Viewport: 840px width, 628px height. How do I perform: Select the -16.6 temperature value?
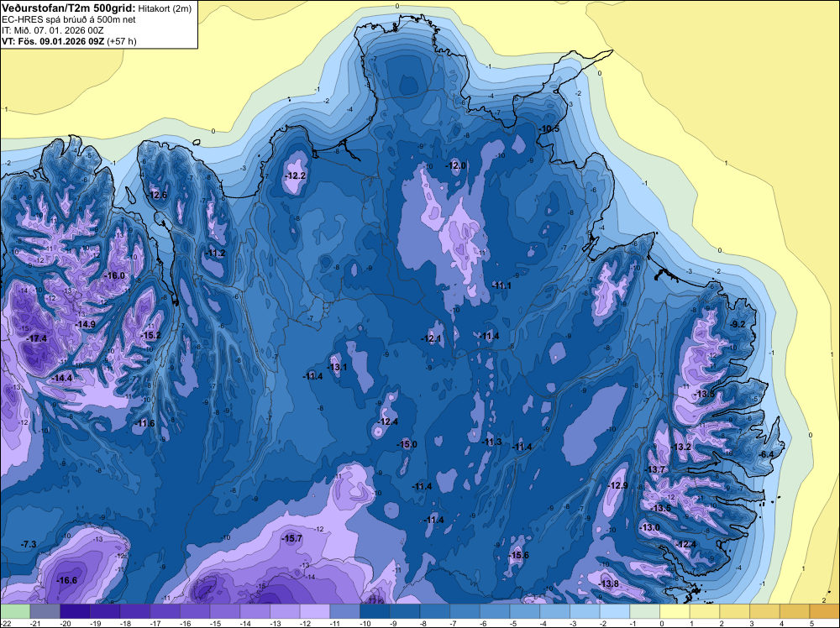click(x=67, y=580)
